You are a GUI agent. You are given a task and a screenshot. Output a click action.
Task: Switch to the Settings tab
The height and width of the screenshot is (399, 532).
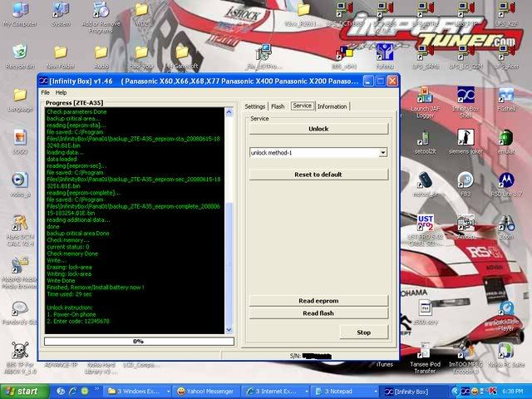pos(255,106)
